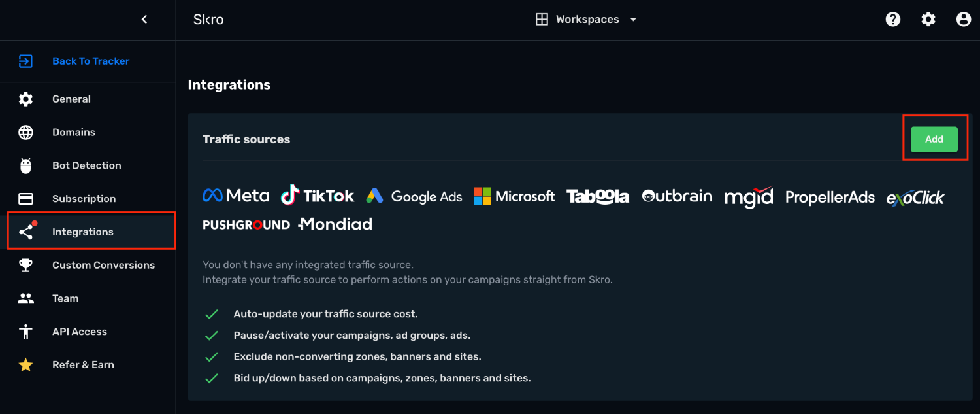Click the Skro brand title

(208, 20)
